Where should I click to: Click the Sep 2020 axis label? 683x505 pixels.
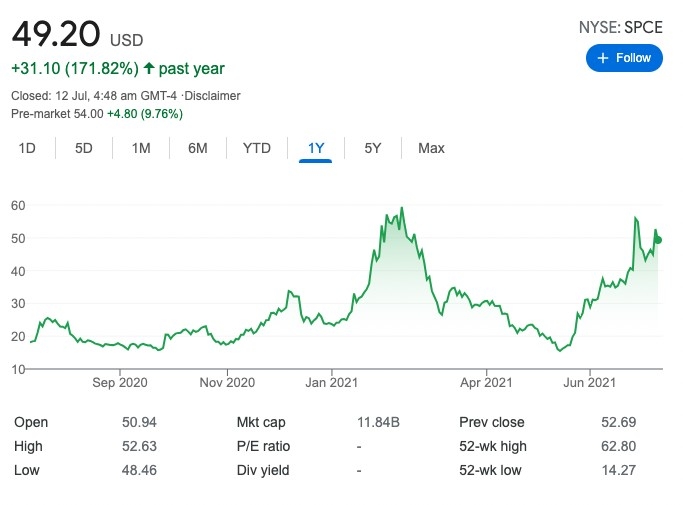120,383
